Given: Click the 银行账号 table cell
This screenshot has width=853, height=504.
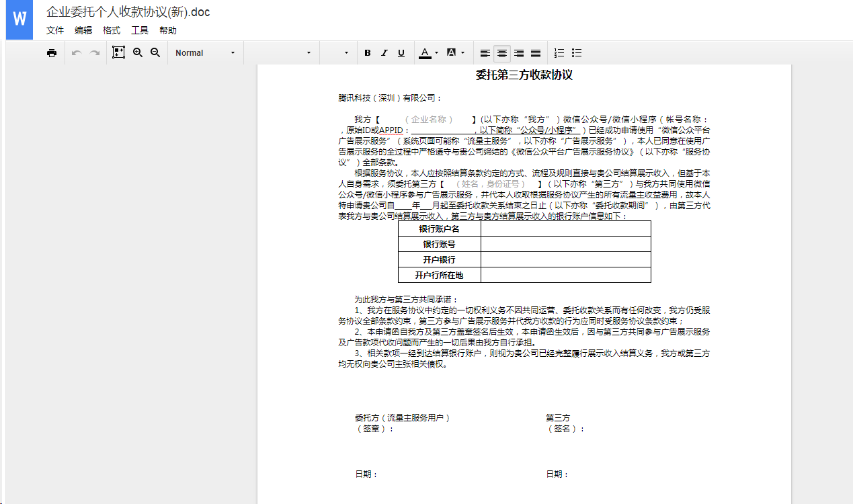Looking at the screenshot, I should click(x=440, y=245).
